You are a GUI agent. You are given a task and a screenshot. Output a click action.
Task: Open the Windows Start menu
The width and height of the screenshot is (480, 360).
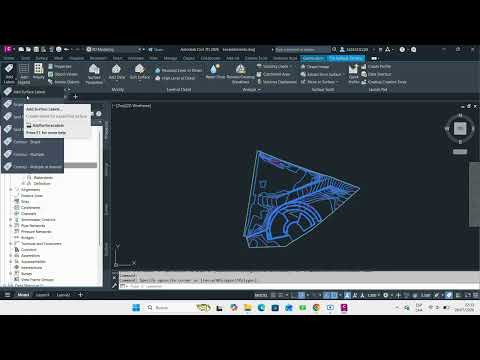pos(136,308)
